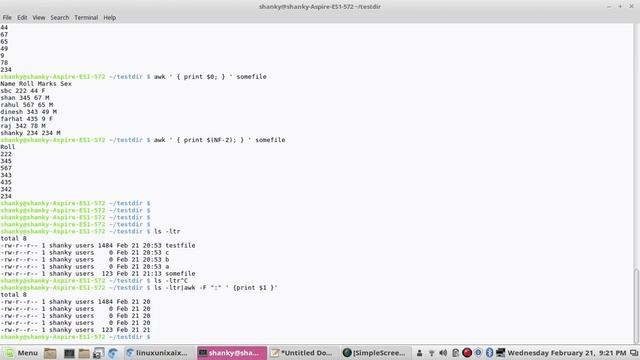Image resolution: width=640 pixels, height=360 pixels.
Task: Click the 'Roll' output line
Action: click(8, 147)
